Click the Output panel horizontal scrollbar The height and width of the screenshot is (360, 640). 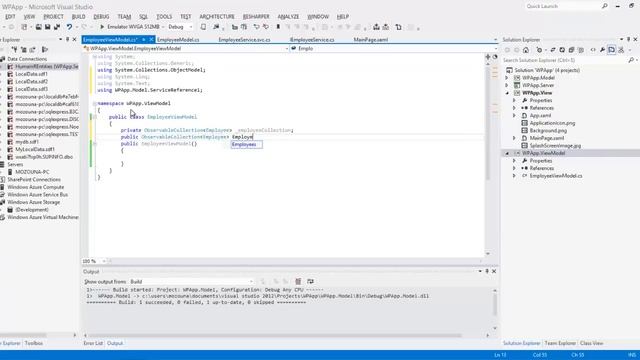tap(276, 336)
